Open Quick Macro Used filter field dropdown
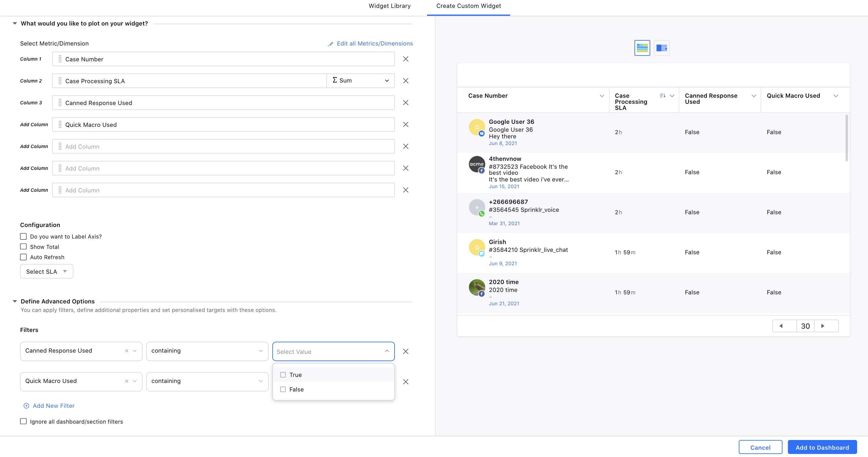The height and width of the screenshot is (457, 868). pos(135,381)
